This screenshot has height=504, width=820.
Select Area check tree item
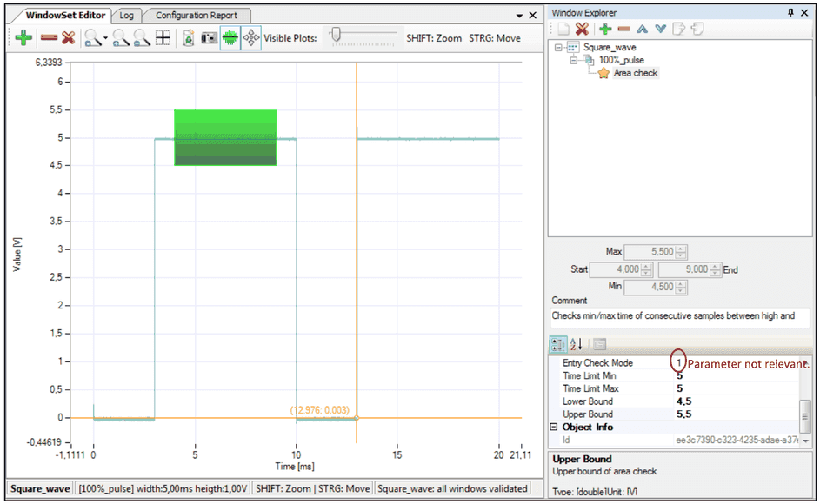636,73
